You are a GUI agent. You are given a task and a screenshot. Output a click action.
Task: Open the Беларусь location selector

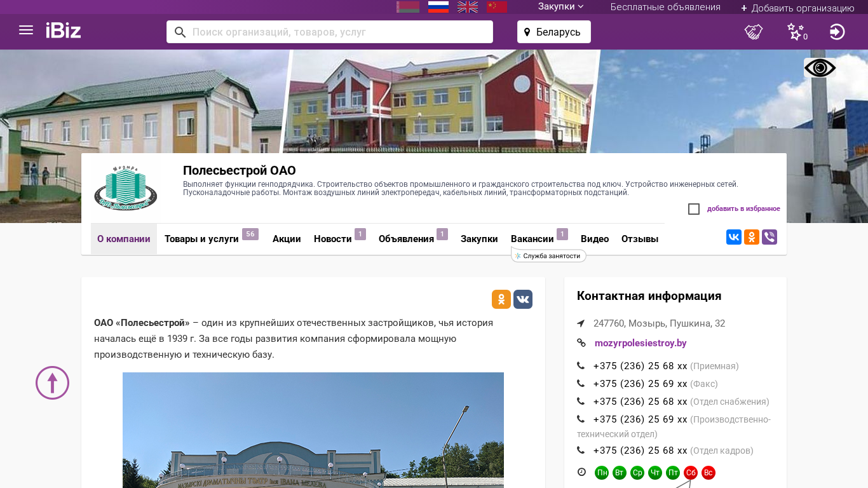pos(554,32)
